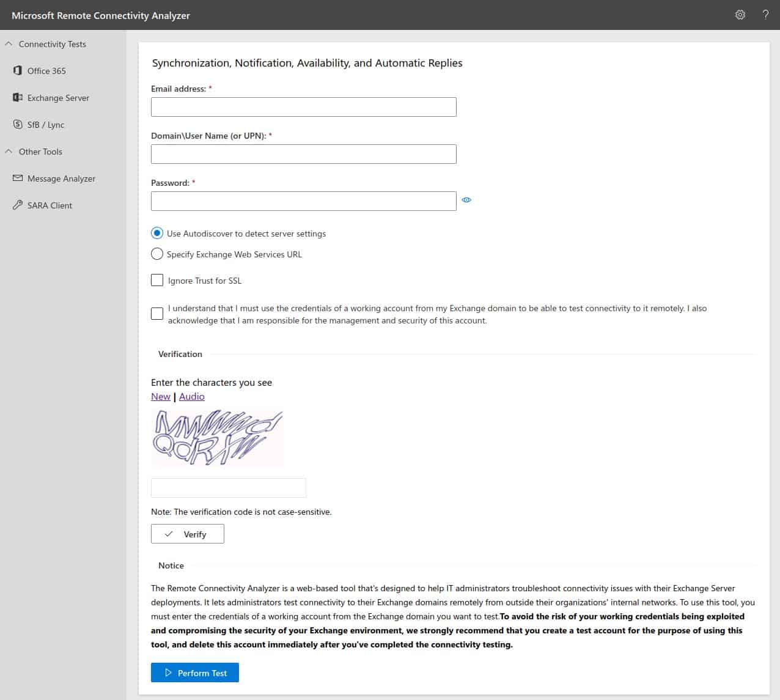This screenshot has width=780, height=700.
Task: Open SfB / Lync tests
Action: 46,124
